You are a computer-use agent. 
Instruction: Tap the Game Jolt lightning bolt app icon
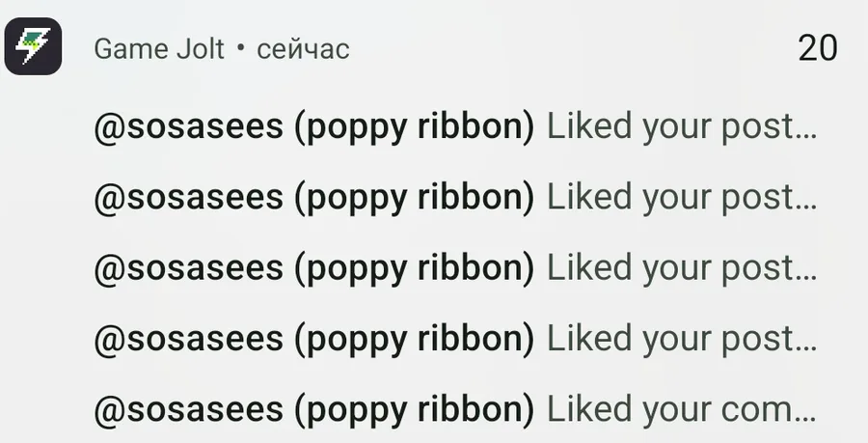[33, 46]
